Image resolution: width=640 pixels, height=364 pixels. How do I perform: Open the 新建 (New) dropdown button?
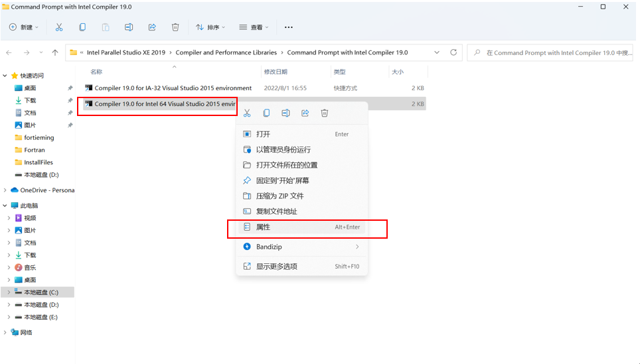tap(24, 27)
